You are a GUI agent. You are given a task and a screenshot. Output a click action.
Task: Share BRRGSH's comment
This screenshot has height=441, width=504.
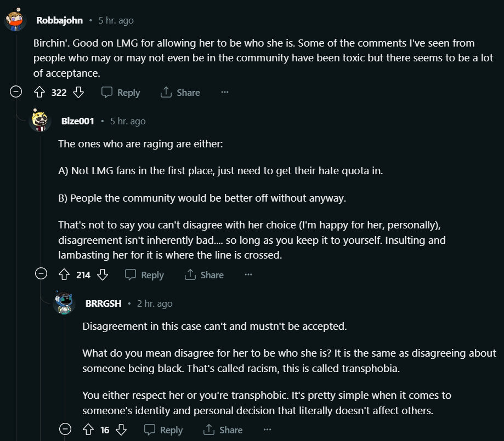coord(223,430)
